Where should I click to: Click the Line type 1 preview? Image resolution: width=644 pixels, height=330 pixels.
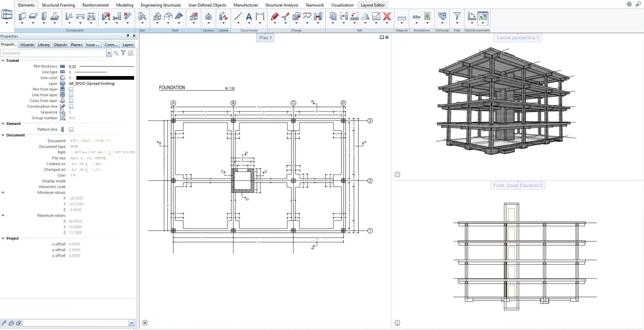[x=91, y=72]
